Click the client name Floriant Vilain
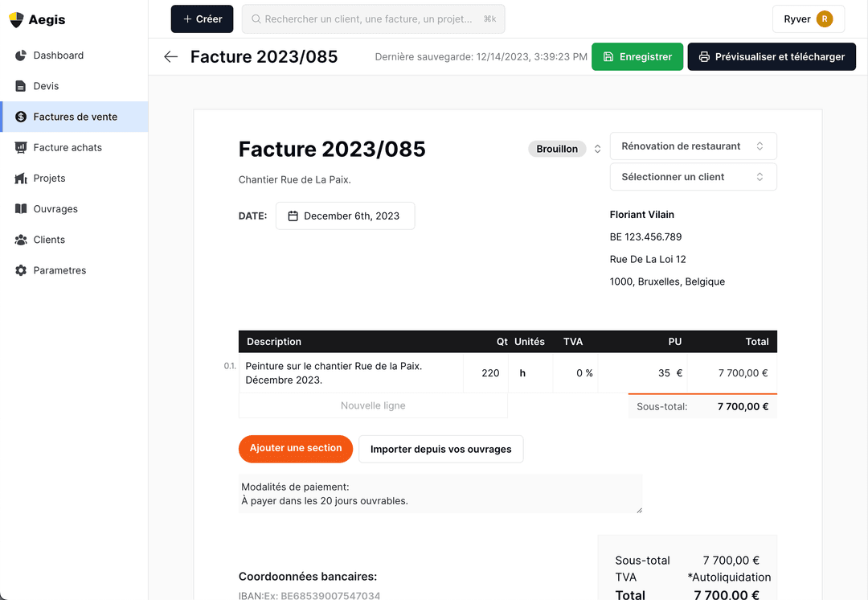The width and height of the screenshot is (868, 600). pos(641,215)
